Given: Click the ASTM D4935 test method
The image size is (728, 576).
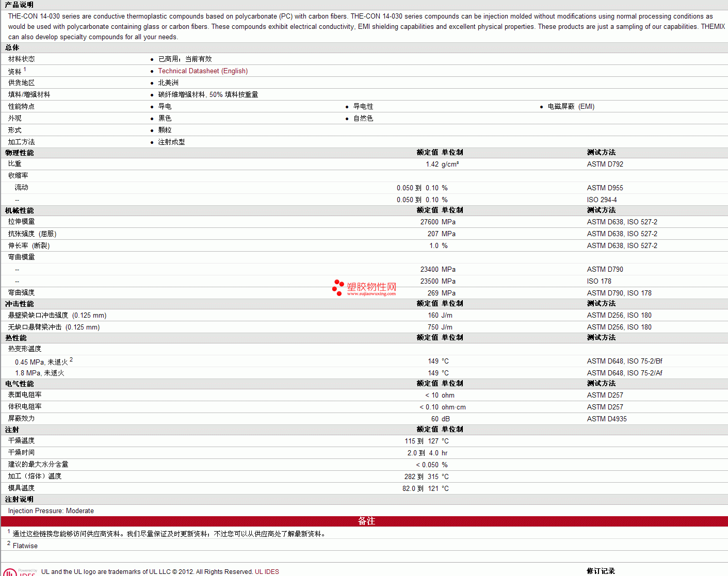Looking at the screenshot, I should tap(607, 419).
